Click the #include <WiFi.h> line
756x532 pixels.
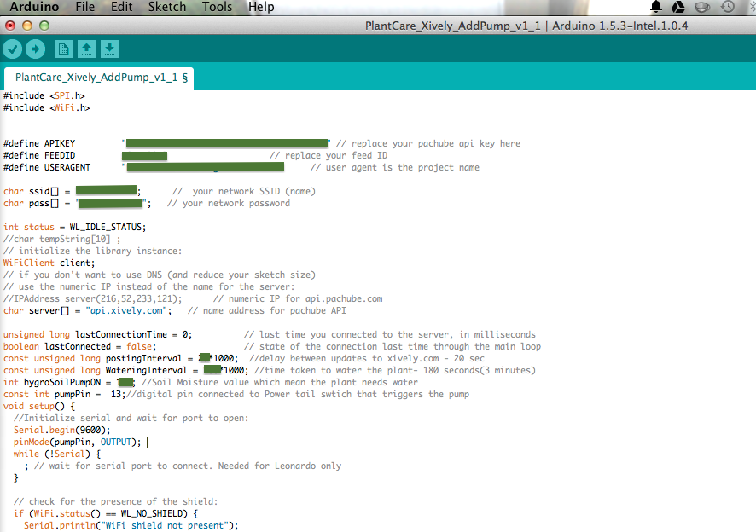pyautogui.click(x=46, y=108)
